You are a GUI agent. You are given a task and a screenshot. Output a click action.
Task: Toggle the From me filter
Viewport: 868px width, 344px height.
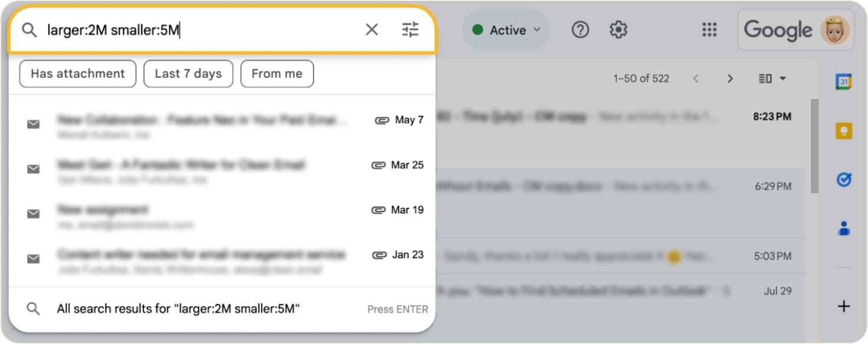click(x=277, y=73)
